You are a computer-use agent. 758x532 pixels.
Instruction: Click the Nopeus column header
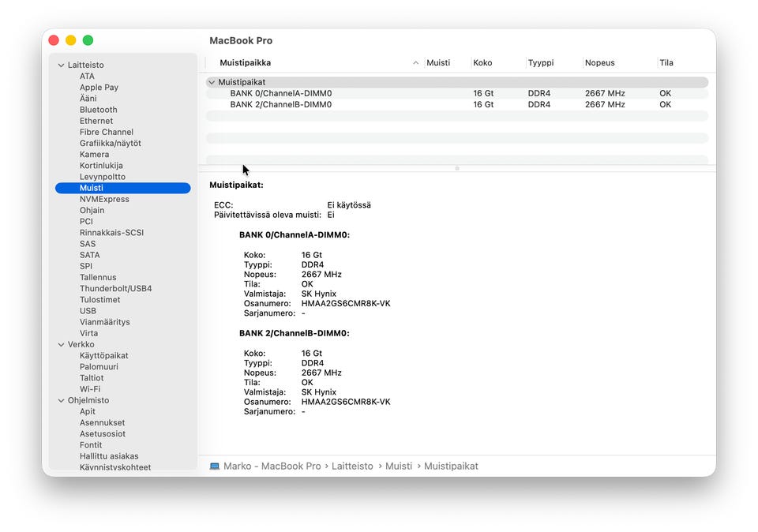pyautogui.click(x=599, y=63)
